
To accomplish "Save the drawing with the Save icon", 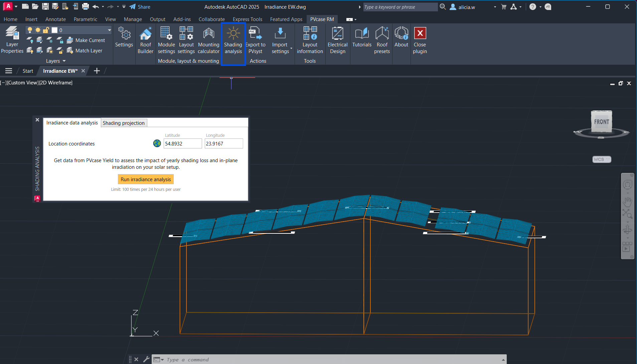I will (x=45, y=6).
